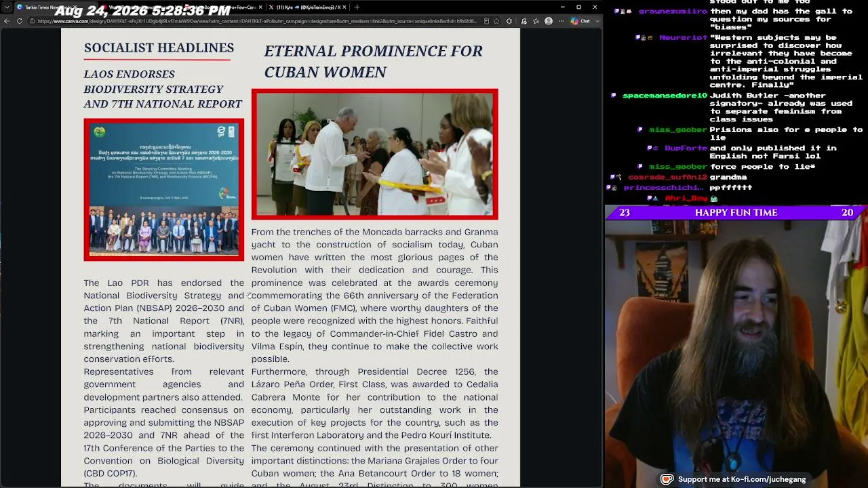Click chat username 'Neuroriot'
Image resolution: width=868 pixels, height=488 pixels.
click(683, 38)
